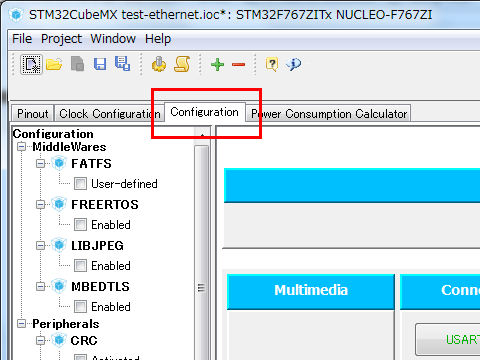
Task: Collapse the FATFS tree node
Action: 40,164
